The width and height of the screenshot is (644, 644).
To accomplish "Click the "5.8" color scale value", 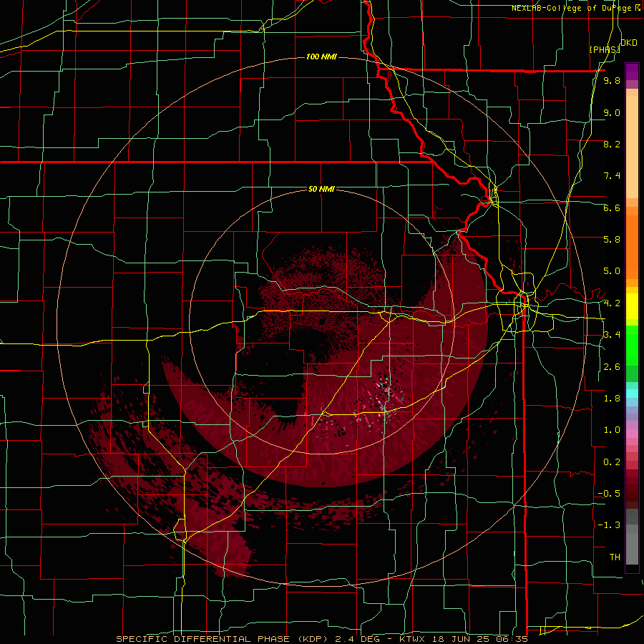I will coord(612,239).
